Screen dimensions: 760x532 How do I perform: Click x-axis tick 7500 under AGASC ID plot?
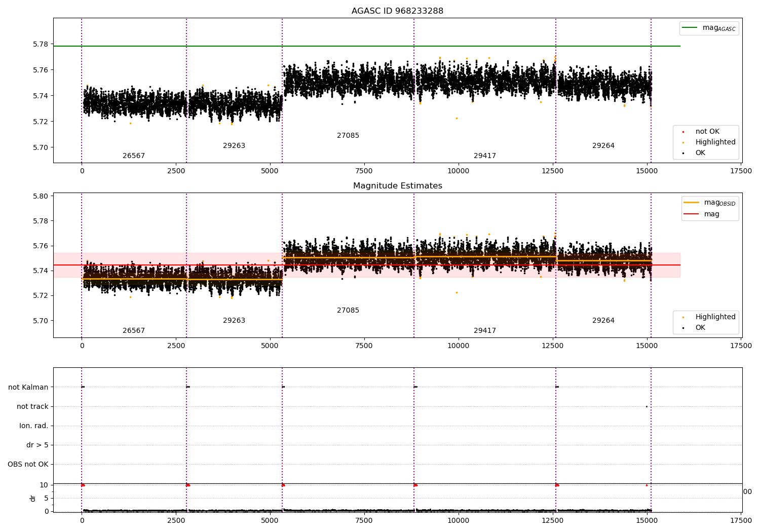[364, 171]
